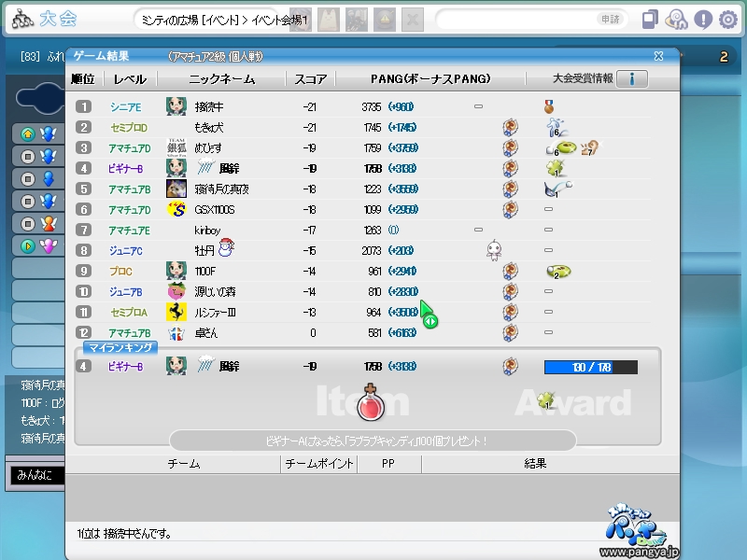Viewport: 747px width, 560px height.
Task: Click the ニックネーム column header
Action: (220, 79)
